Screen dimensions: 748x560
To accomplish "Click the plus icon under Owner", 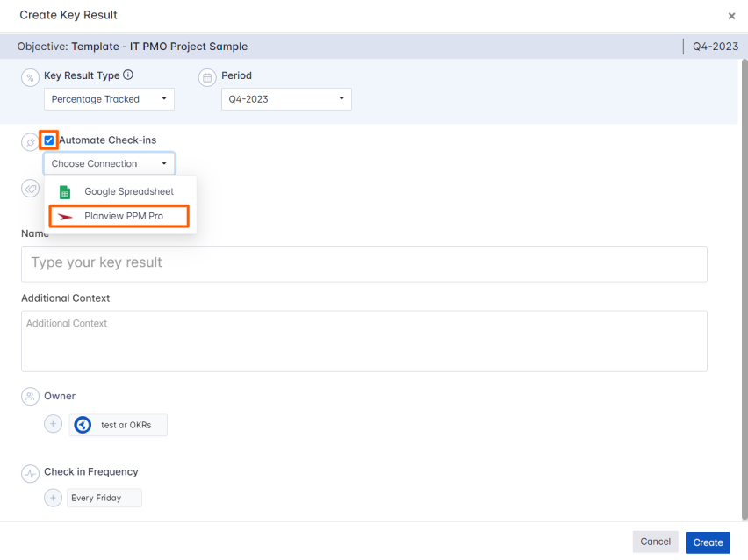I will 53,423.
